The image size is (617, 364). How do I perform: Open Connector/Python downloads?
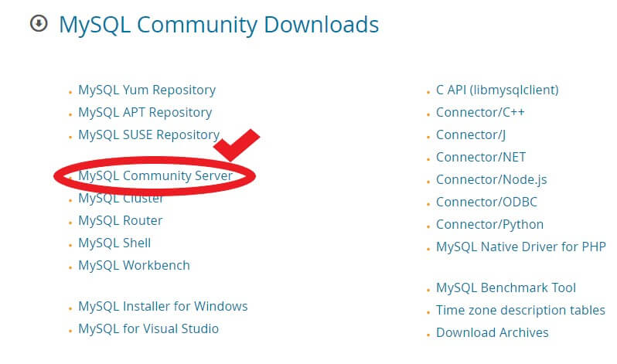point(489,225)
